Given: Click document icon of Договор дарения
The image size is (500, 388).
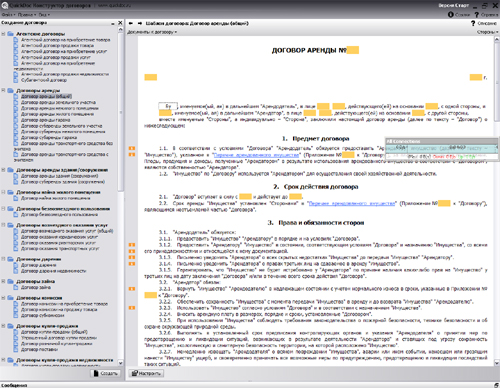Looking at the screenshot, I should coord(16,265).
